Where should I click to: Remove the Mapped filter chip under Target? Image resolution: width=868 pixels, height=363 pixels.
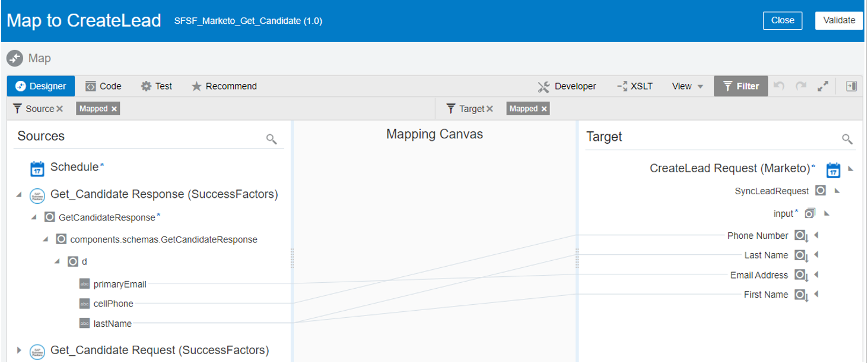tap(544, 109)
